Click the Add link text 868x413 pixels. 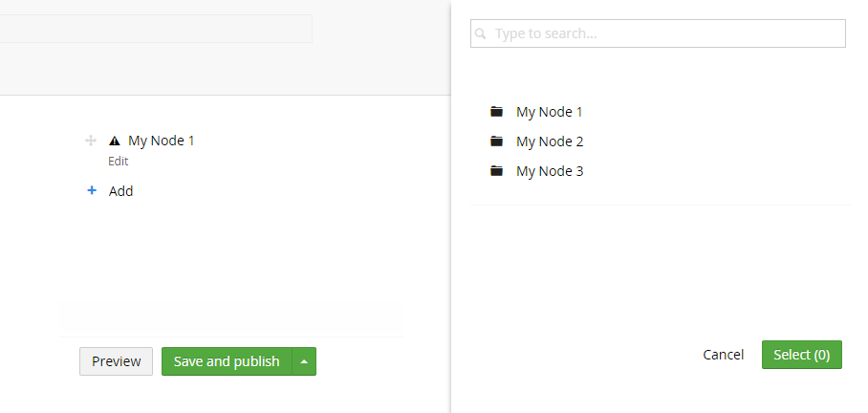(120, 191)
